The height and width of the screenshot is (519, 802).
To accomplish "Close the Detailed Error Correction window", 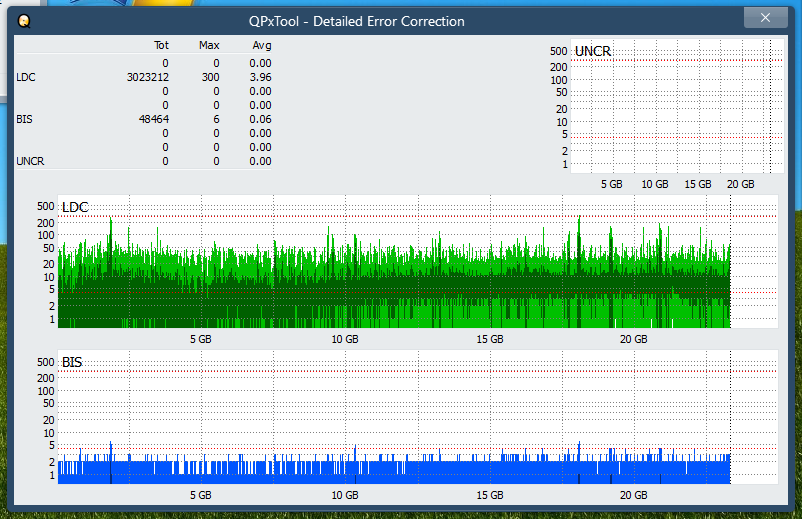I will 765,18.
